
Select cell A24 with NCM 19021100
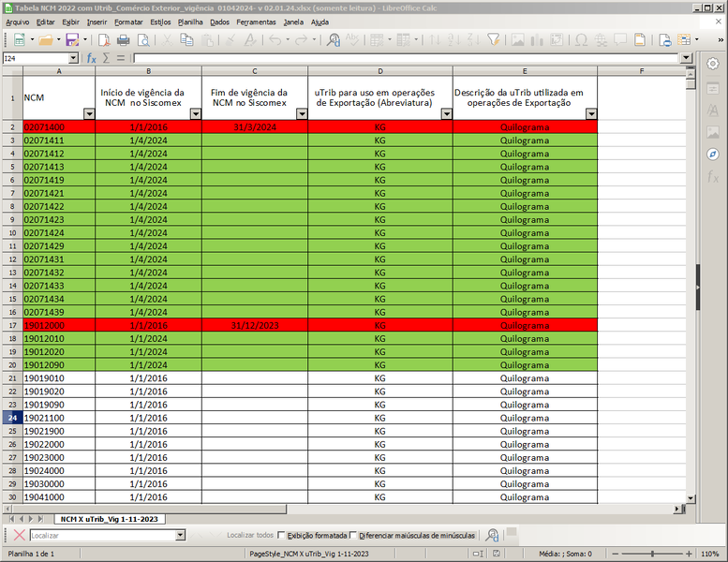point(59,418)
